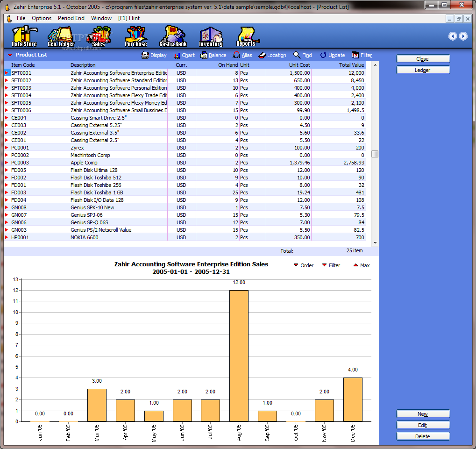Open the Window menu
The image size is (476, 449).
pyautogui.click(x=101, y=18)
